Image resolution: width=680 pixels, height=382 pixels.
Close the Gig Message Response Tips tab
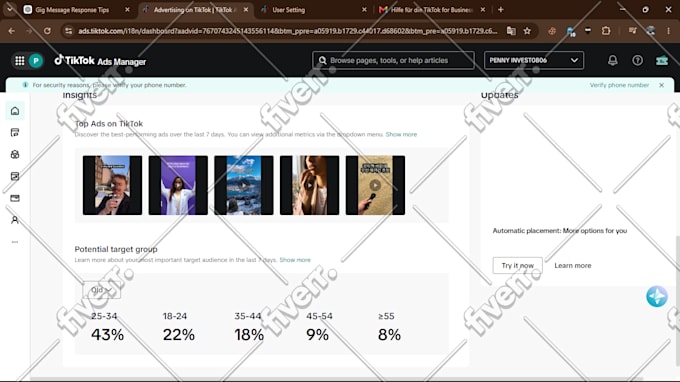click(127, 10)
